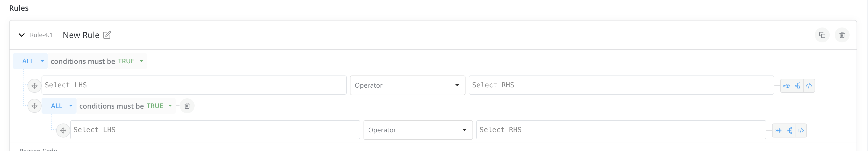This screenshot has height=151, width=868.
Task: Click the first Select LHS input field
Action: click(194, 85)
